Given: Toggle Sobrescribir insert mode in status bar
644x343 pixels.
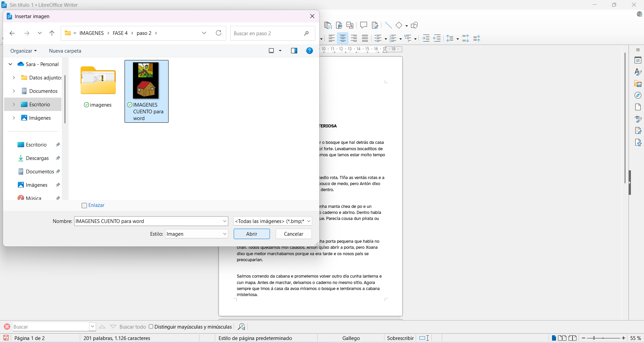Looking at the screenshot, I should coord(400,338).
